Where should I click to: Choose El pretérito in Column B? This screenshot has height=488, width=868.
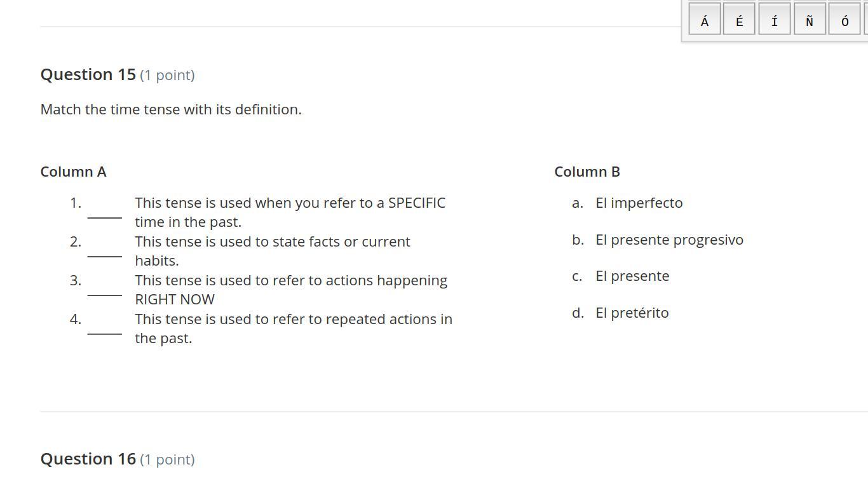tap(632, 313)
